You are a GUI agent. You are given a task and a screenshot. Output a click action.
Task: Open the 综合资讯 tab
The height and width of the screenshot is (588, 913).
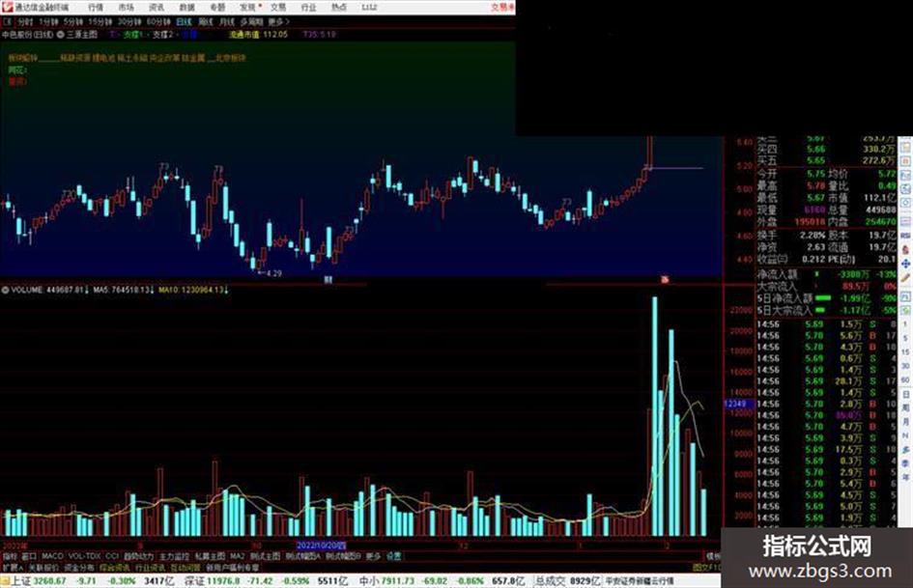115,568
